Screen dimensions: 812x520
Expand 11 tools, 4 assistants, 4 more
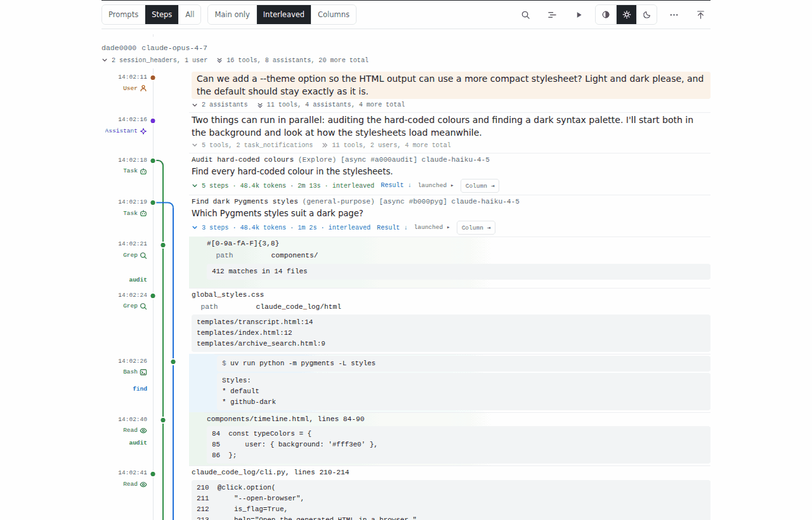pos(331,105)
